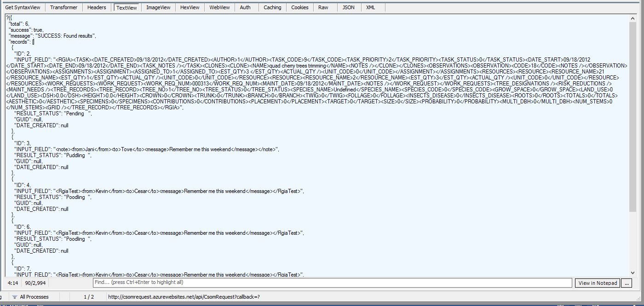The width and height of the screenshot is (644, 306).
Task: Focus the Find search field
Action: pyautogui.click(x=332, y=283)
